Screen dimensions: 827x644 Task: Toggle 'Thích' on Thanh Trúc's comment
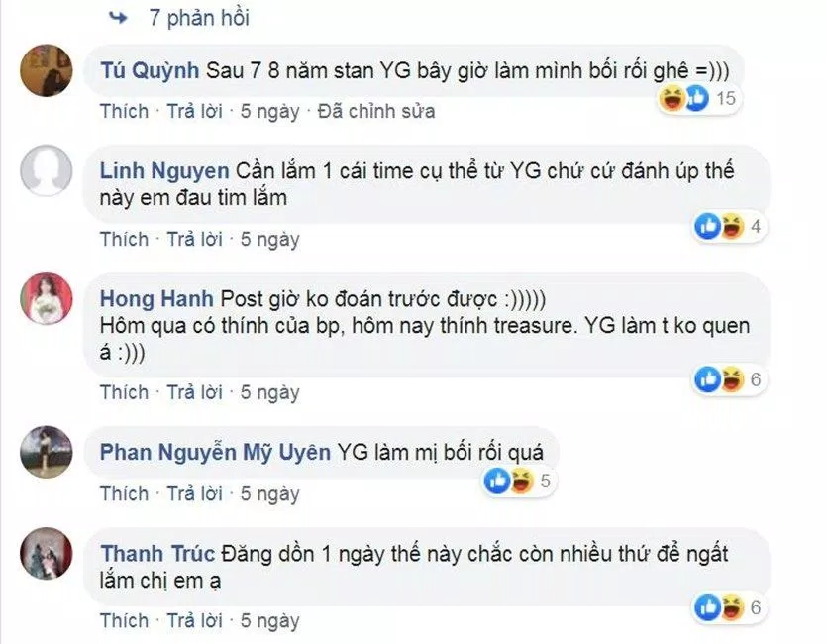click(x=125, y=621)
